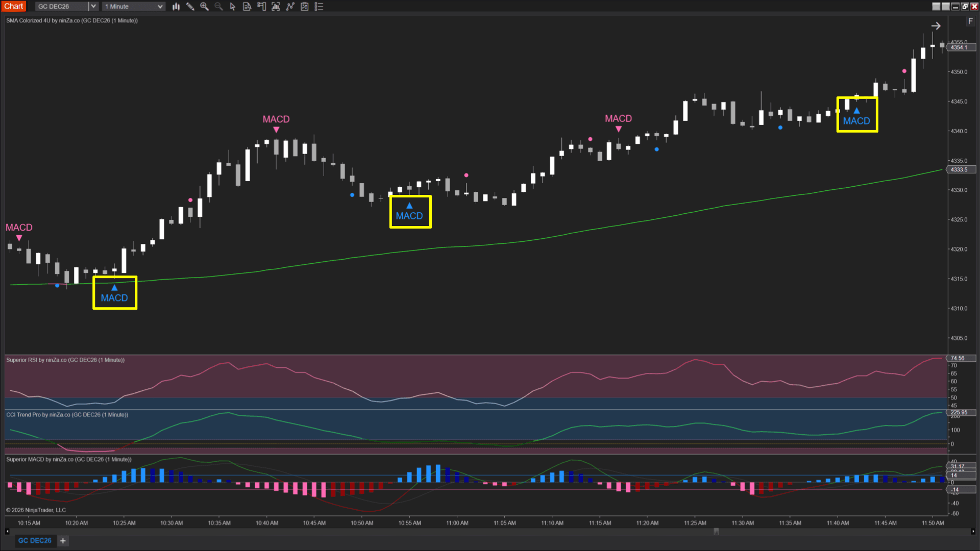980x551 pixels.
Task: Select the pink MACD signal near 10:40 AM
Action: (x=276, y=123)
